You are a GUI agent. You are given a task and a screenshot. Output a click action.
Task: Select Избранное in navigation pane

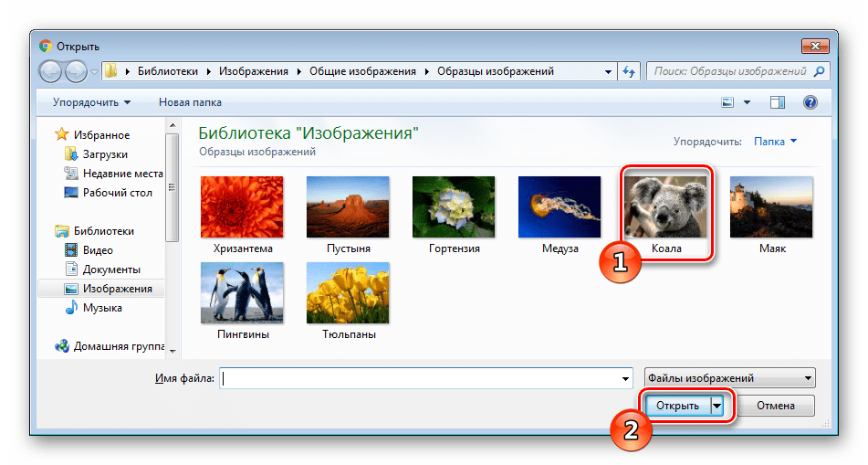click(102, 134)
